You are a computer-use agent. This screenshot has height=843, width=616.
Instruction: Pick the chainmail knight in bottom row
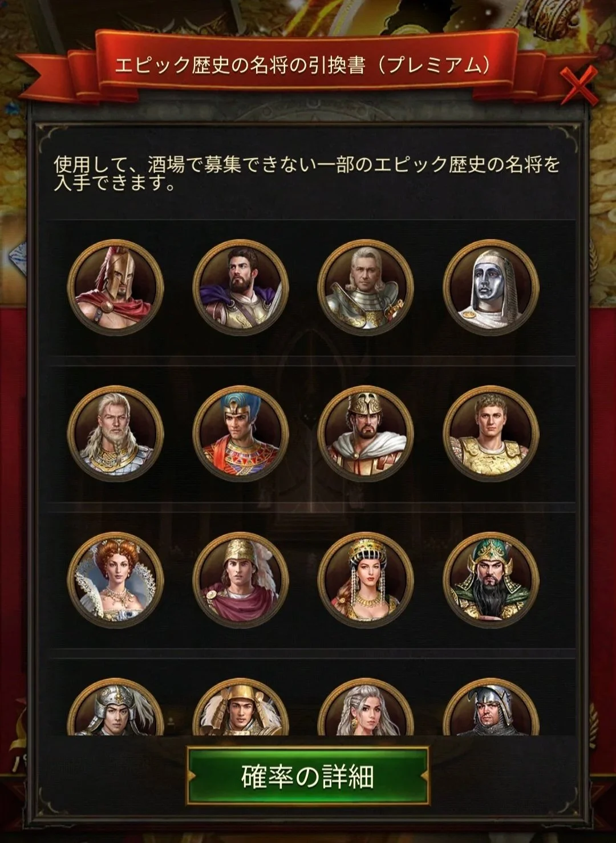tap(491, 707)
